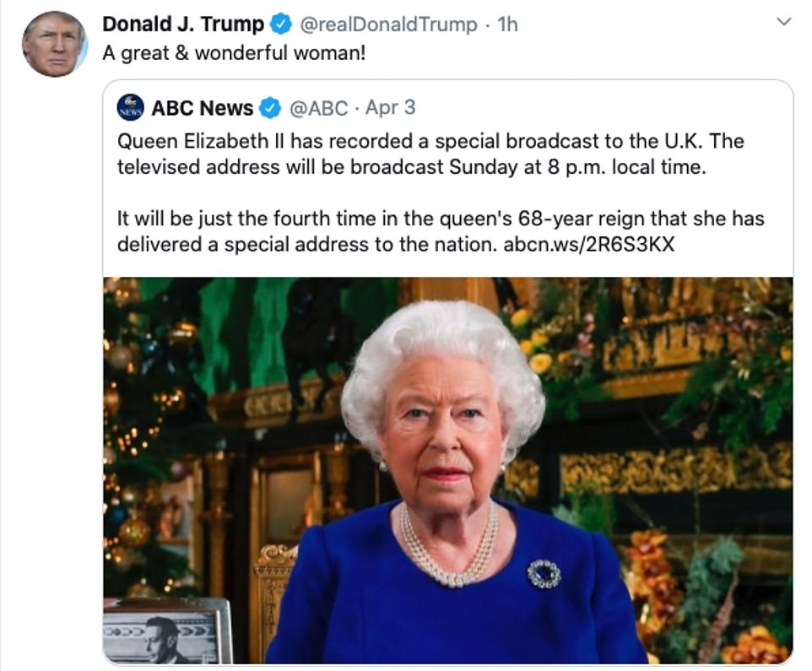
Task: Click the sapphire brooch in the photo
Action: (x=544, y=573)
